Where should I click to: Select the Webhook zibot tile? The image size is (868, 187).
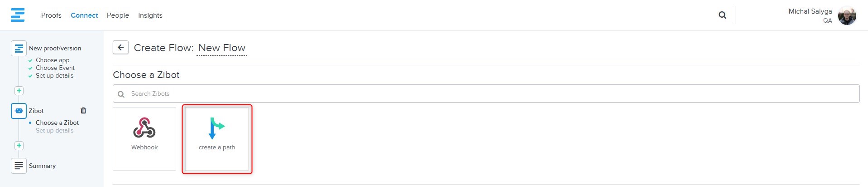tap(144, 139)
